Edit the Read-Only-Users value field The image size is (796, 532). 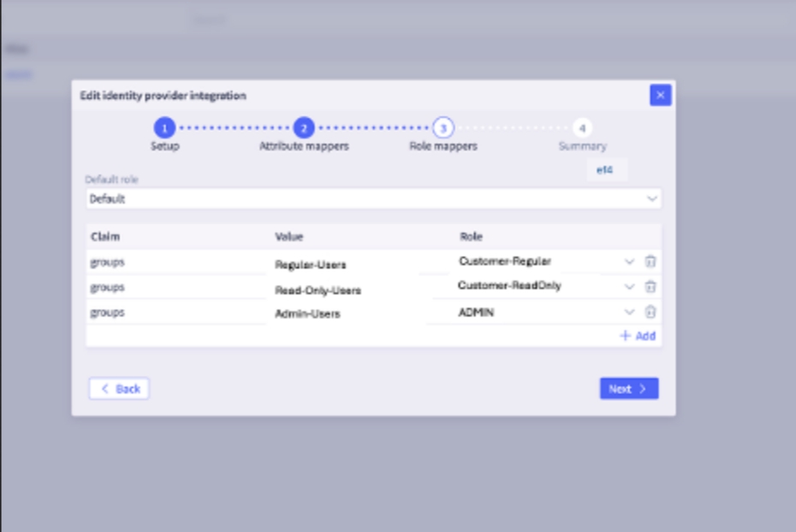click(x=342, y=290)
